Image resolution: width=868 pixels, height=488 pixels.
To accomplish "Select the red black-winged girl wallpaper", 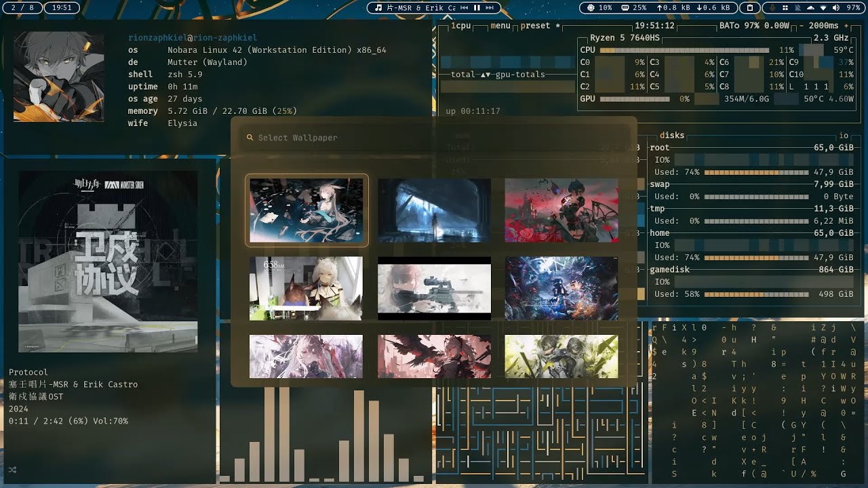I will click(x=434, y=357).
